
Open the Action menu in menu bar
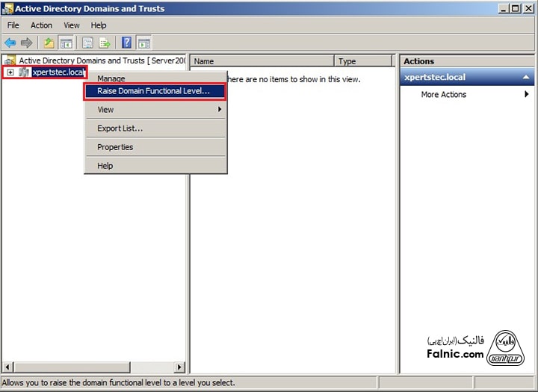tap(41, 25)
